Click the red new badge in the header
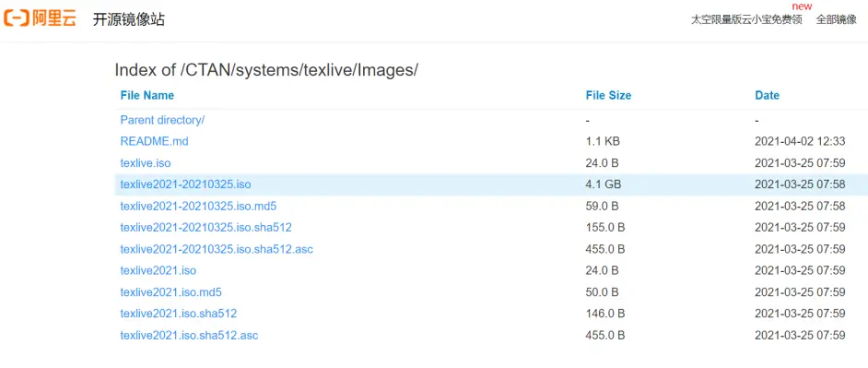The height and width of the screenshot is (368, 868). [x=803, y=6]
